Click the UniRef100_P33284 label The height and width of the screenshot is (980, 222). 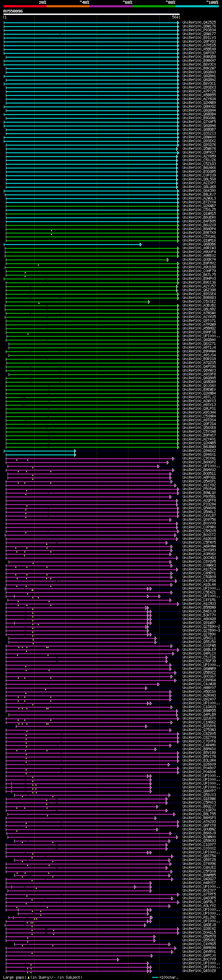click(x=199, y=504)
